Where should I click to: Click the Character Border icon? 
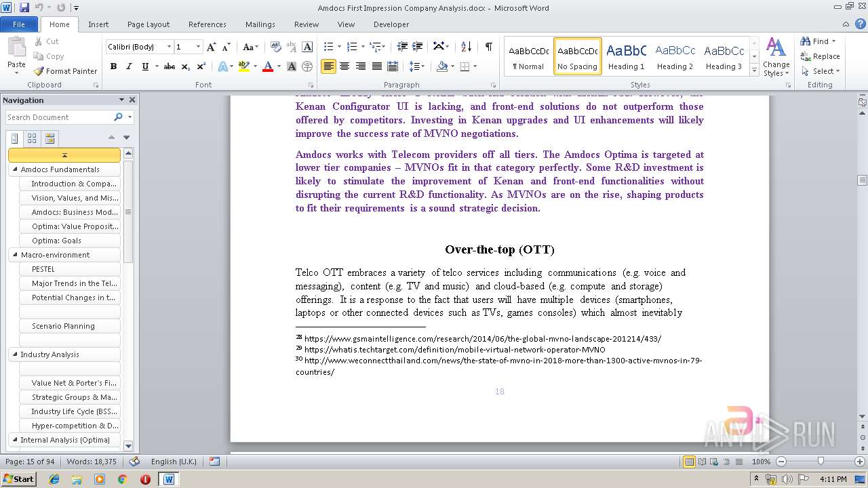307,47
